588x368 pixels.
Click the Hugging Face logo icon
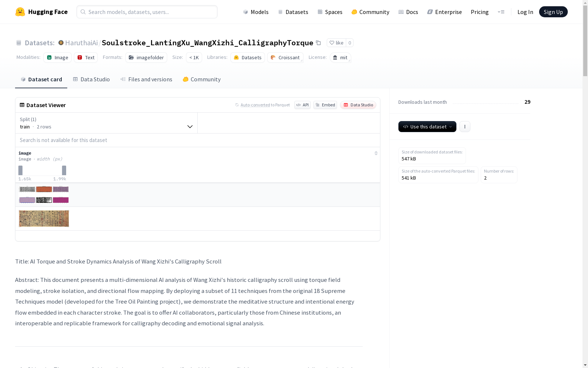(20, 12)
